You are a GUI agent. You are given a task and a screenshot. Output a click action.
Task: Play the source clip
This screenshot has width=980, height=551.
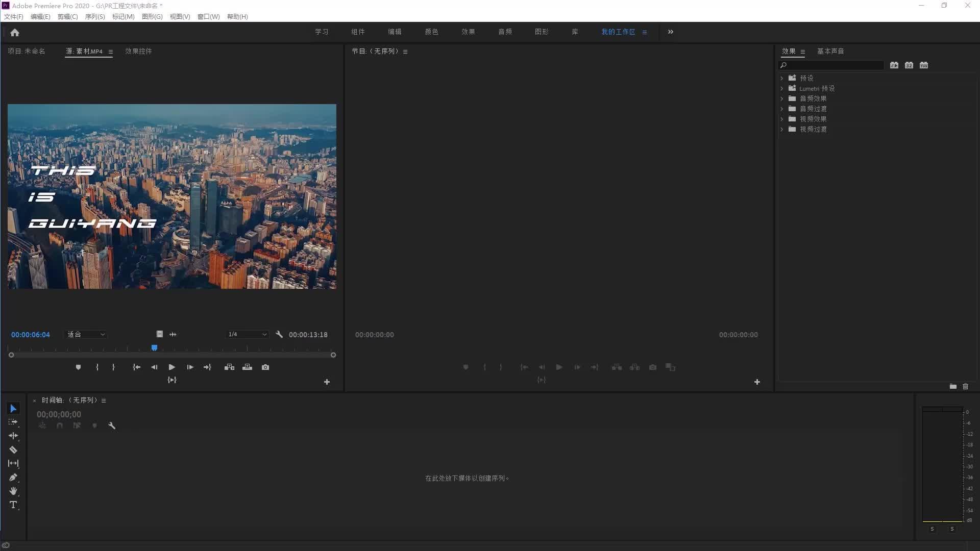[172, 367]
